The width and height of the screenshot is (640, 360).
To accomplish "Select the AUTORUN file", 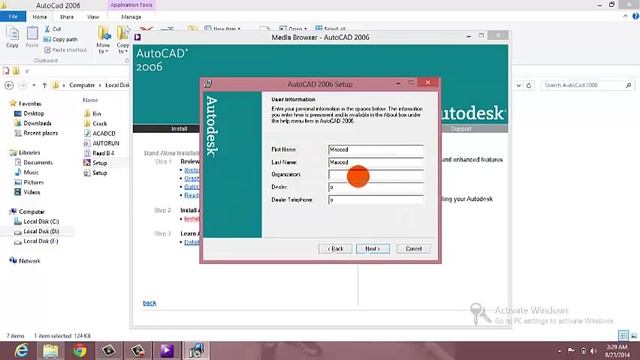I will coord(102,143).
